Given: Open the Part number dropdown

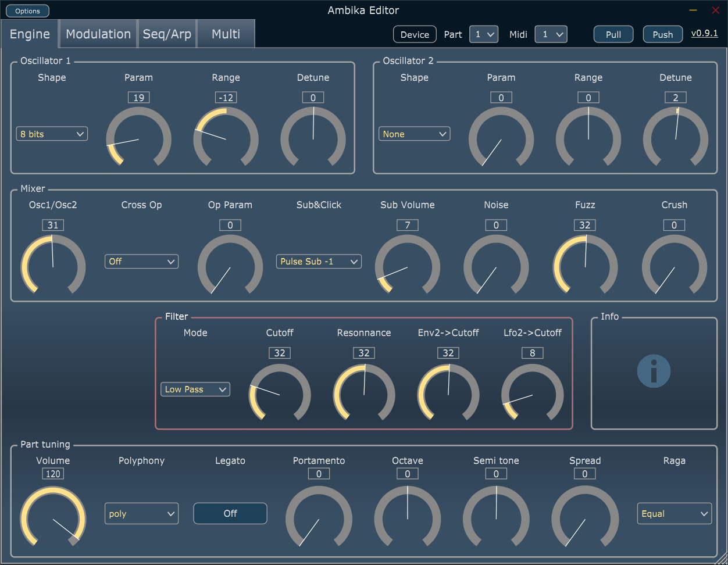Looking at the screenshot, I should coord(483,34).
